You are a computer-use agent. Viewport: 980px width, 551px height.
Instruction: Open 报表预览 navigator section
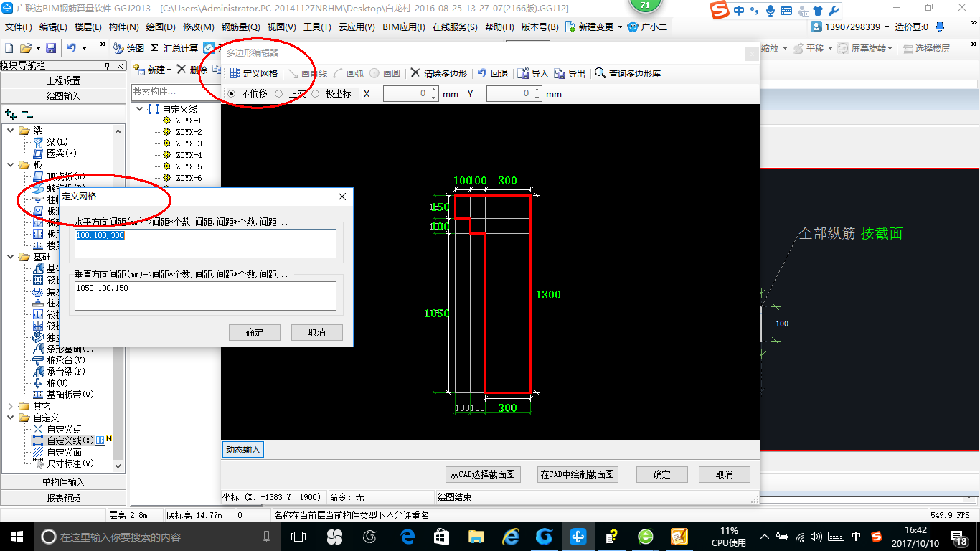click(63, 497)
